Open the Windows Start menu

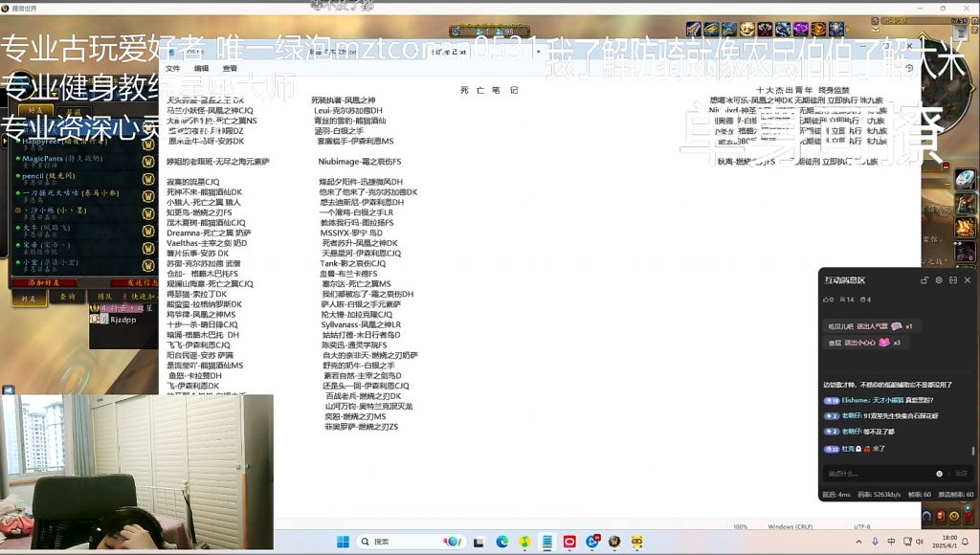(x=343, y=542)
